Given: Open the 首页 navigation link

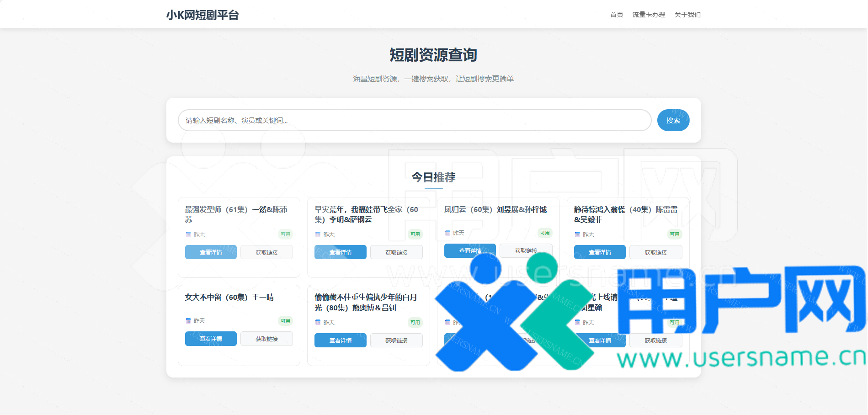Looking at the screenshot, I should pos(616,15).
